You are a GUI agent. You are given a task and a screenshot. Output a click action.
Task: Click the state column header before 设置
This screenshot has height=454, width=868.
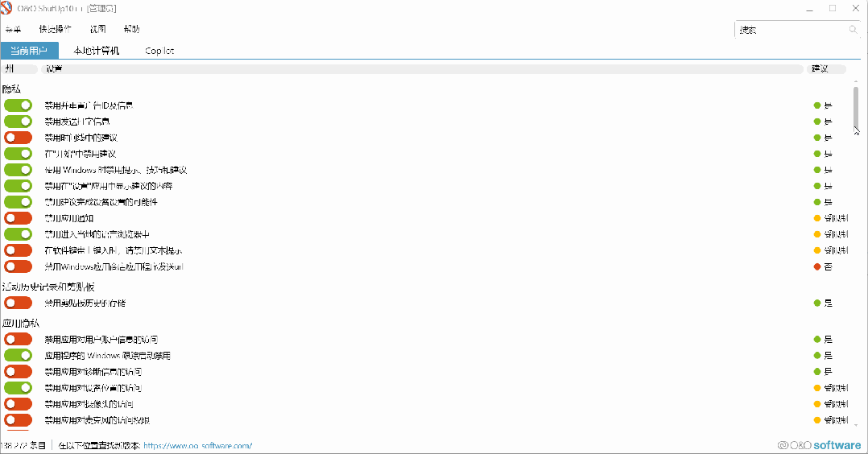(x=19, y=69)
